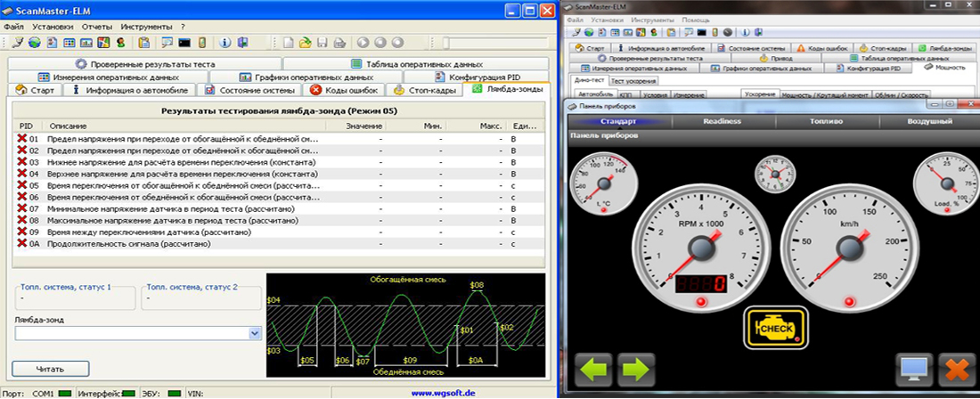Switch to the Коды ошибок tab
980x399 pixels.
pos(344,90)
